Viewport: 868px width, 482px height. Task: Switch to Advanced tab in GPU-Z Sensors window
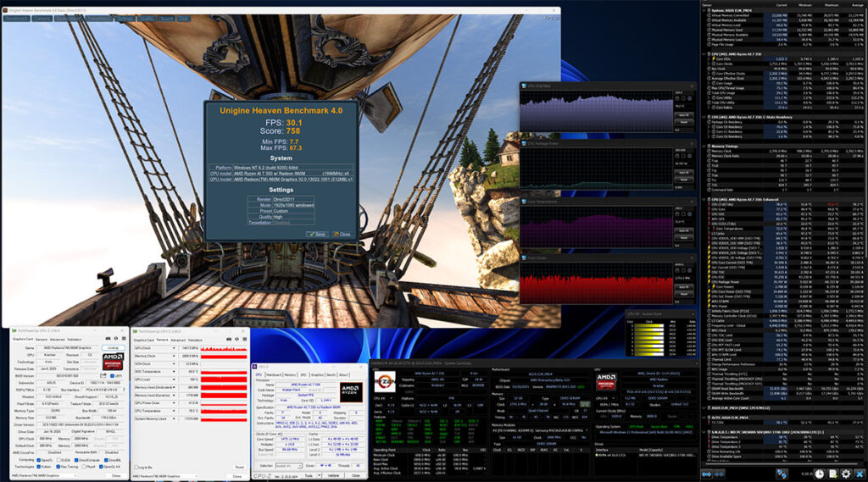coord(180,340)
